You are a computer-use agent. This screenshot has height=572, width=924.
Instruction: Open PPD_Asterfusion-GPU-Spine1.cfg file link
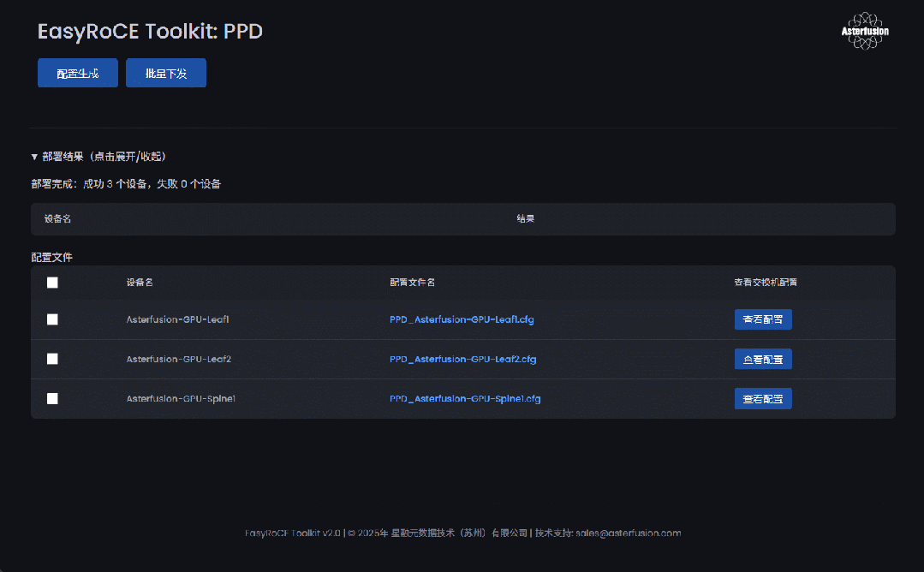coord(465,399)
